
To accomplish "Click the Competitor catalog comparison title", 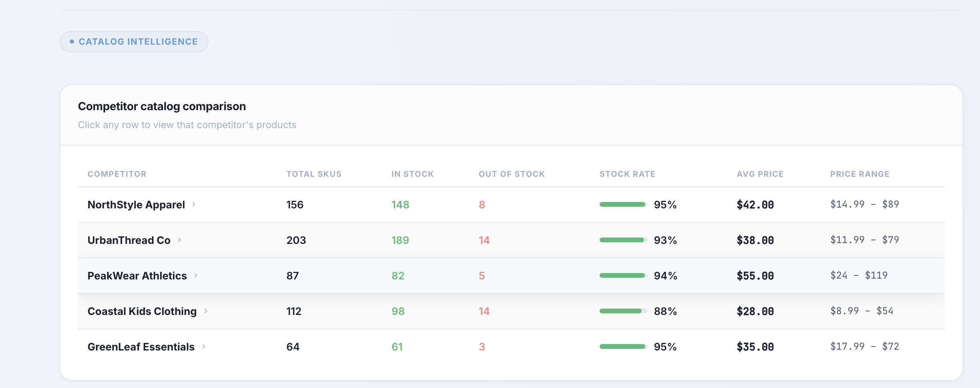I will 162,106.
